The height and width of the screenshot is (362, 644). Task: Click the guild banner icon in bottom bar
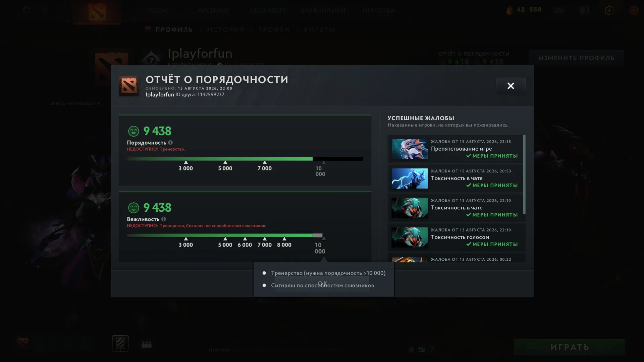[120, 344]
